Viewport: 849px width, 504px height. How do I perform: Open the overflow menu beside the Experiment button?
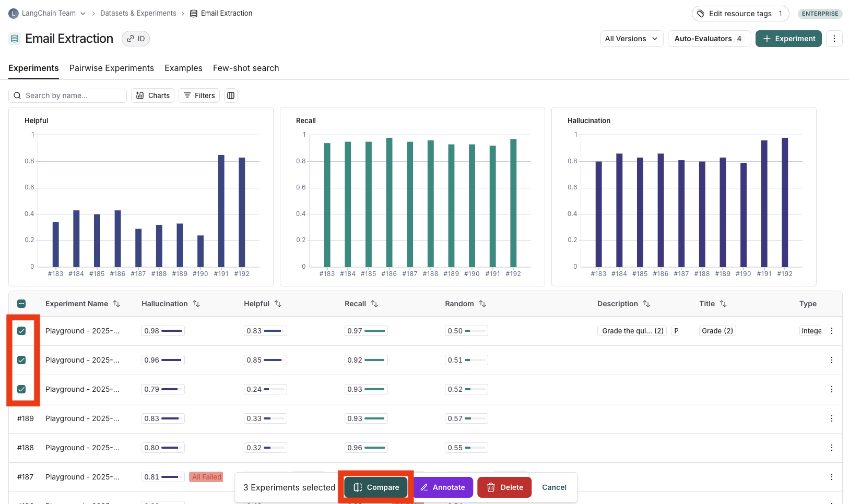(834, 39)
